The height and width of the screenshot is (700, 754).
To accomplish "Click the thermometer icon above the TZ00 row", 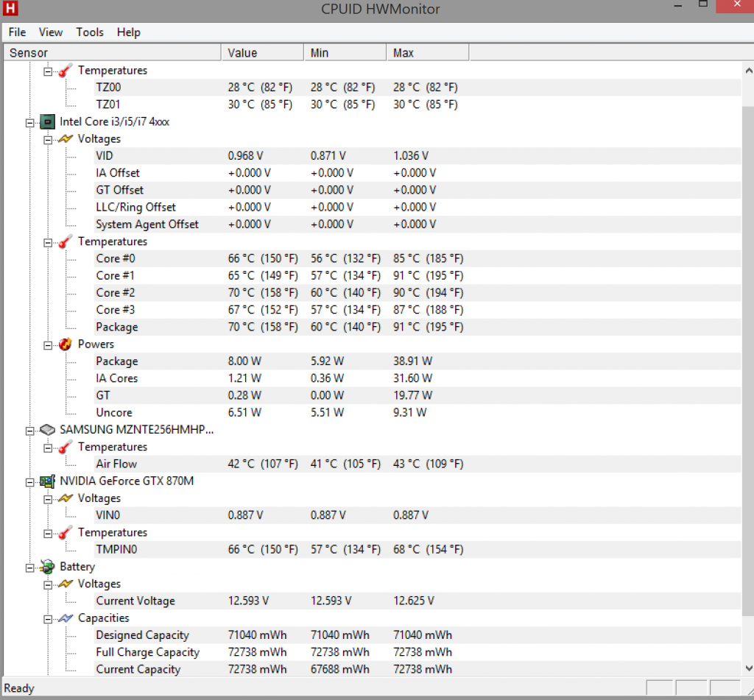I will pyautogui.click(x=66, y=71).
